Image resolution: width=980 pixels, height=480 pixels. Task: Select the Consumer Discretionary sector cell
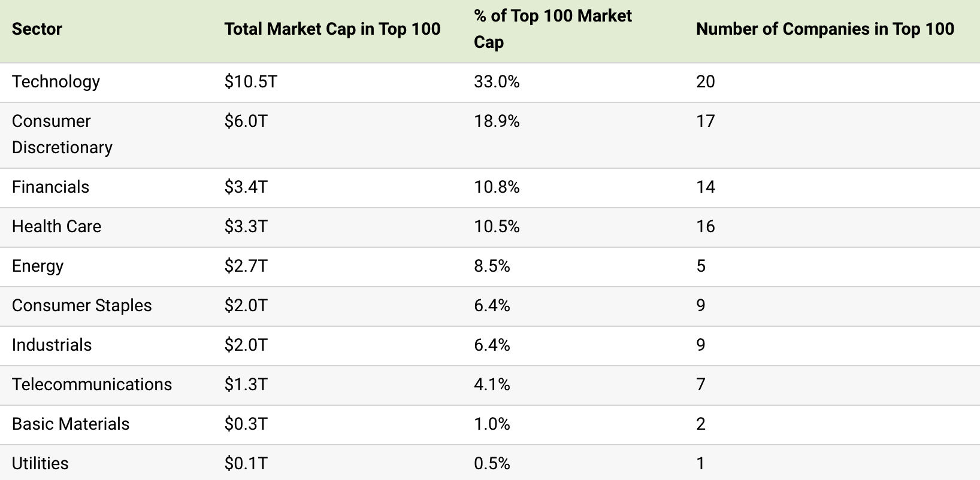(62, 134)
